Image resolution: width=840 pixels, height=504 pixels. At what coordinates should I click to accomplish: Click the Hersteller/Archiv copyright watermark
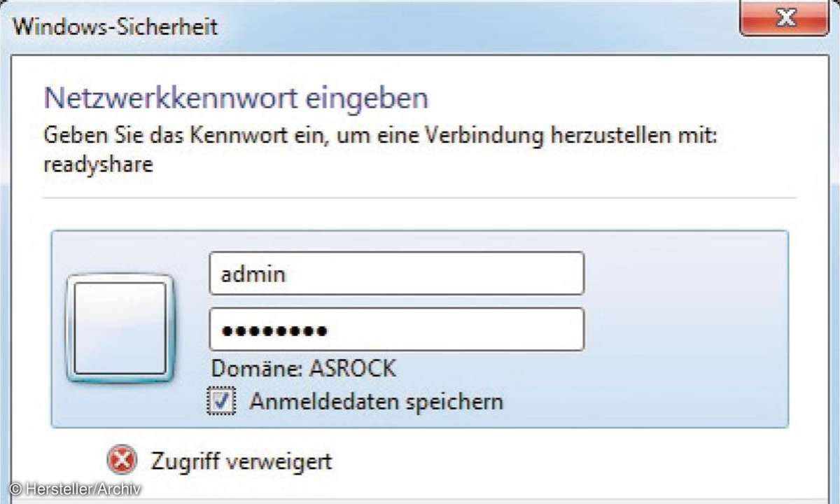tap(76, 489)
